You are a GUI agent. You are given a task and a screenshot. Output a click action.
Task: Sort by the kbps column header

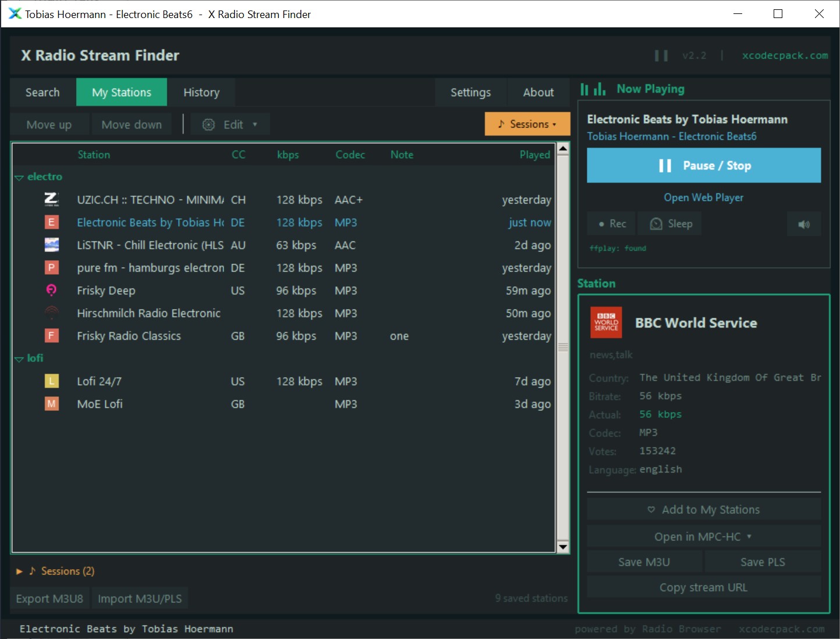click(x=288, y=155)
